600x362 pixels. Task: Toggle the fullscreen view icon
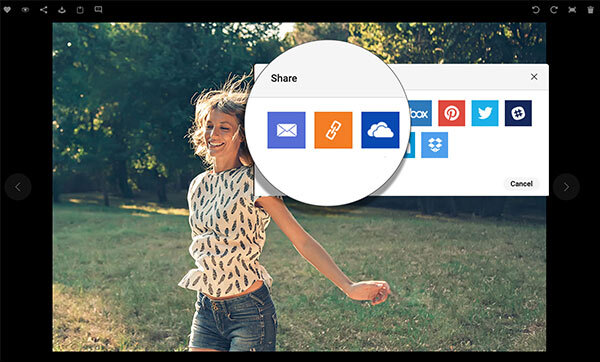click(x=572, y=10)
